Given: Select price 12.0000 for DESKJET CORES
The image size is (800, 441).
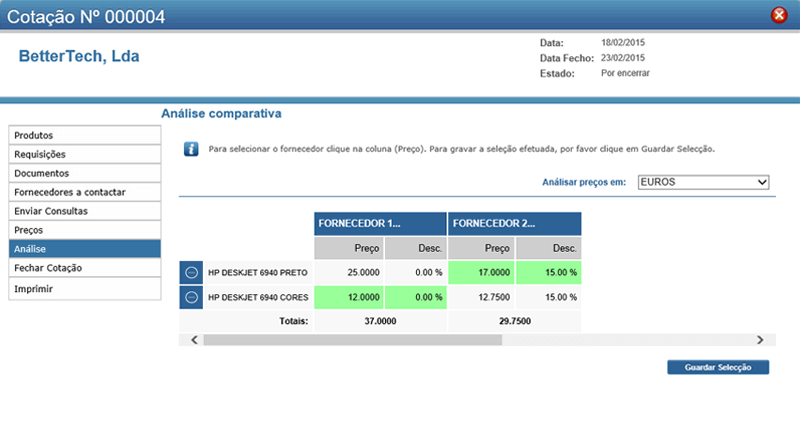Looking at the screenshot, I should click(x=349, y=297).
